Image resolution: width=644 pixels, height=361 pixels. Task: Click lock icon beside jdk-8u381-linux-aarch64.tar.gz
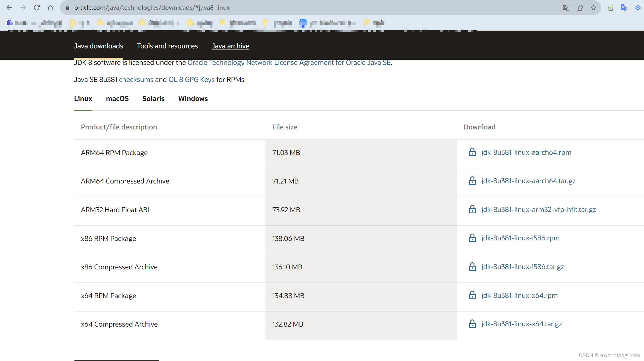472,181
